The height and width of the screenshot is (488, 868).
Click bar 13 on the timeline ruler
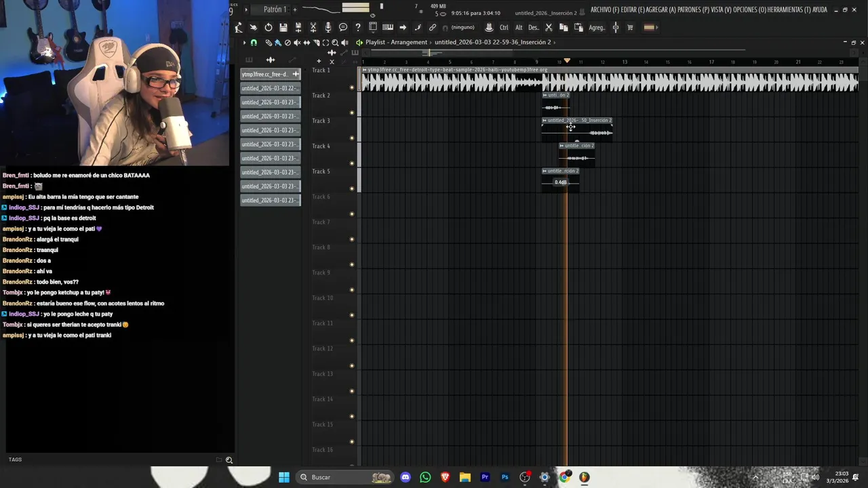(x=625, y=62)
